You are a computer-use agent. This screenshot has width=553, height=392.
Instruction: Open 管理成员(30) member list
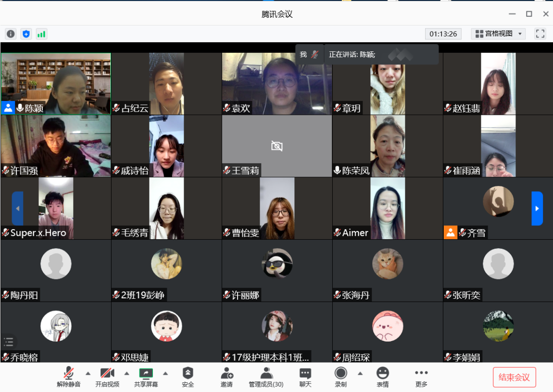(266, 377)
